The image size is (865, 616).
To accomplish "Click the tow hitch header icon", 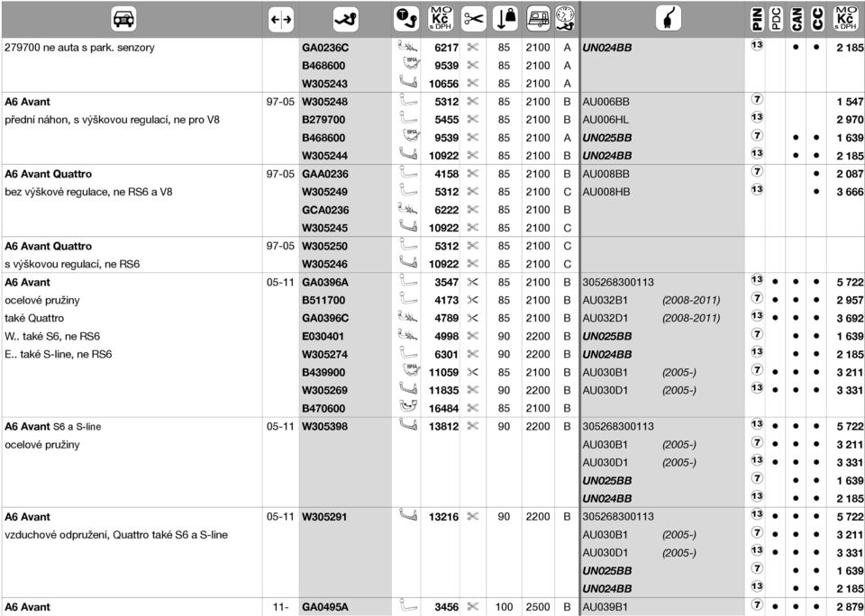I will pos(345,20).
